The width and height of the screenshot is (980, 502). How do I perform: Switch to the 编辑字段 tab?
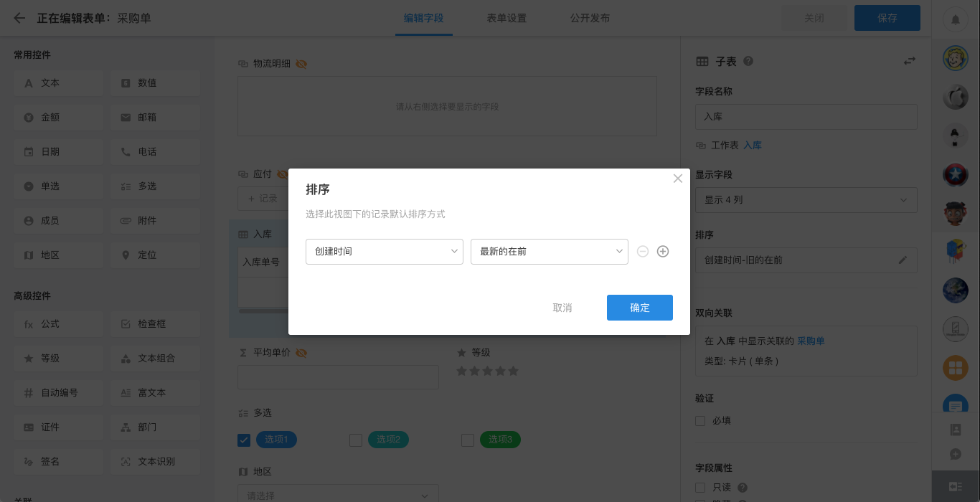click(423, 19)
